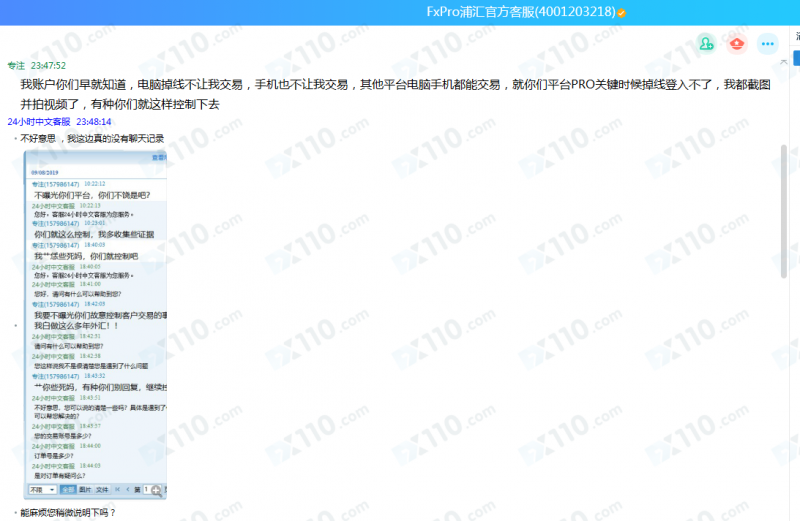Click the message 不好意思 这边真的没有聊天记录
The height and width of the screenshot is (521, 800).
point(92,139)
